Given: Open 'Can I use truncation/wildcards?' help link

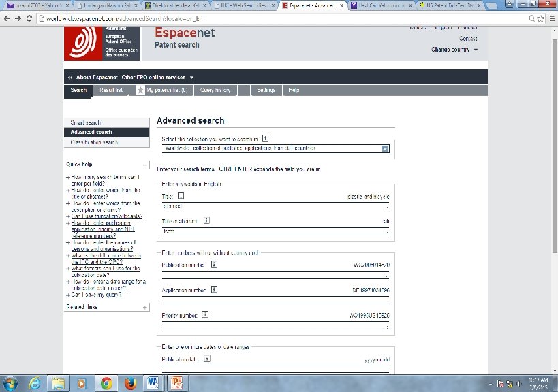Looking at the screenshot, I should click(107, 216).
